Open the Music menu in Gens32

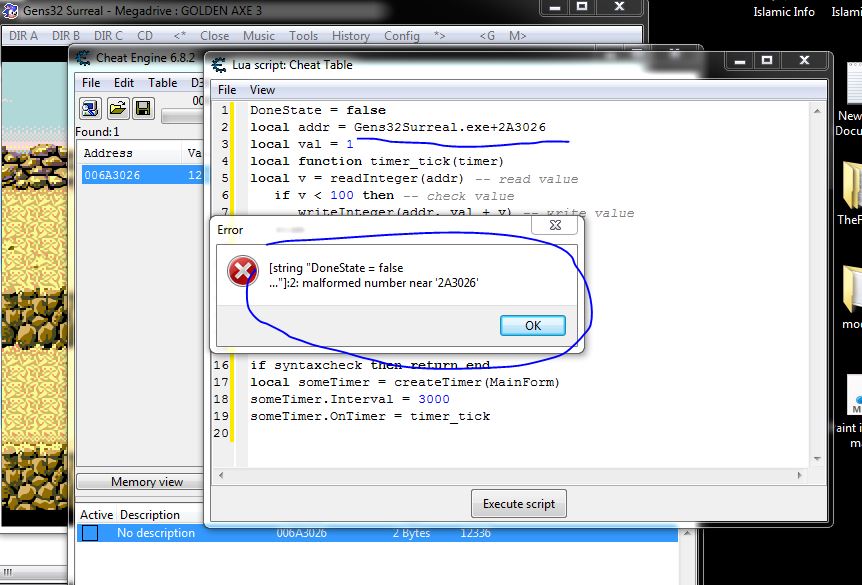258,35
